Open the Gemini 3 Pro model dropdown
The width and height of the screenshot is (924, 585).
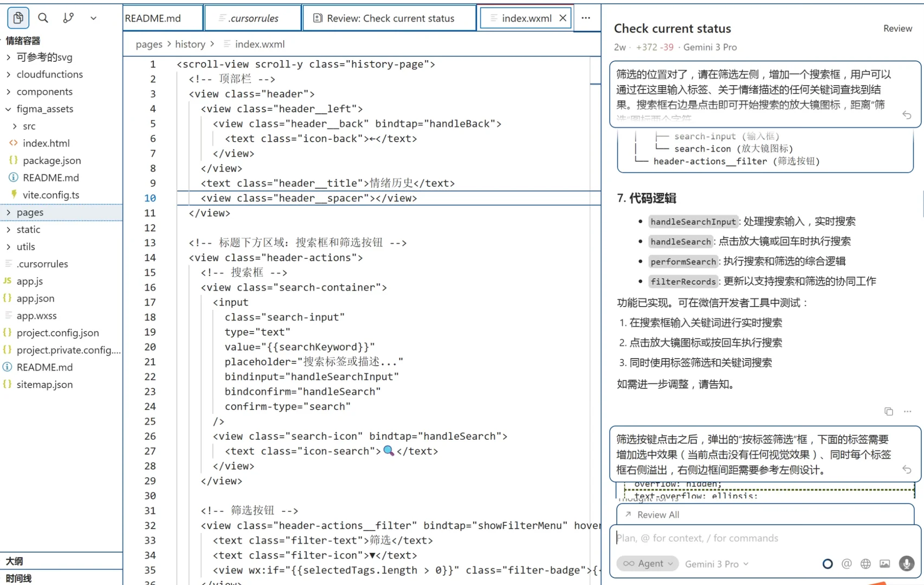[x=716, y=564]
